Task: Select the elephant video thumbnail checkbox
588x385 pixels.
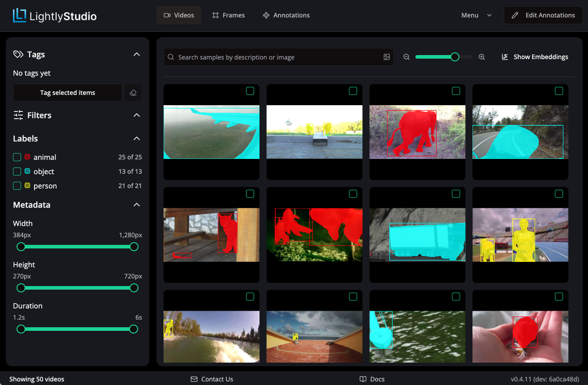Action: [x=456, y=91]
